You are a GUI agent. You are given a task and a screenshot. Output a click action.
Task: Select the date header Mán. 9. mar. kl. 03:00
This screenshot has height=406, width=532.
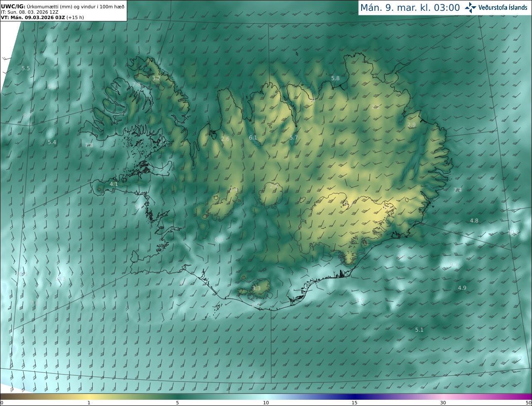pyautogui.click(x=410, y=7)
